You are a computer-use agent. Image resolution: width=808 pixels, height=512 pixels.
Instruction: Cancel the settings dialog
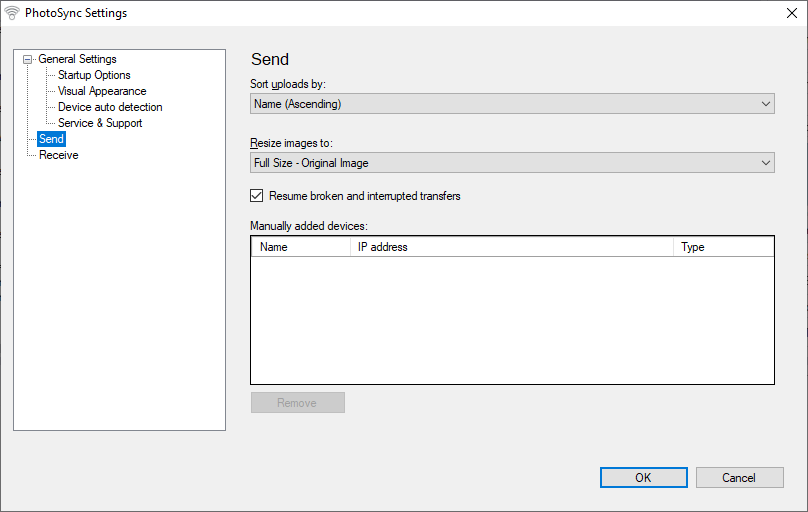pos(739,477)
